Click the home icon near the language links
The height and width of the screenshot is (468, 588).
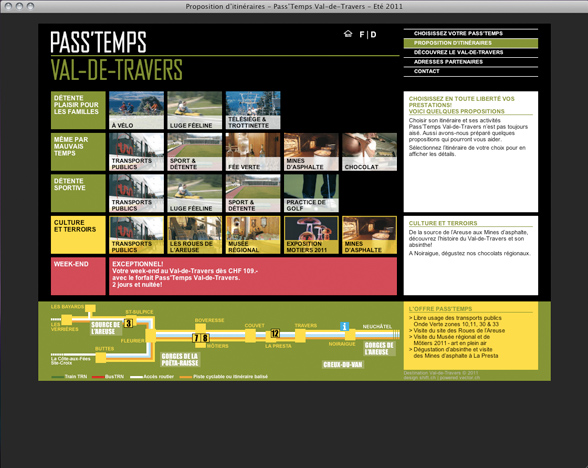(348, 34)
